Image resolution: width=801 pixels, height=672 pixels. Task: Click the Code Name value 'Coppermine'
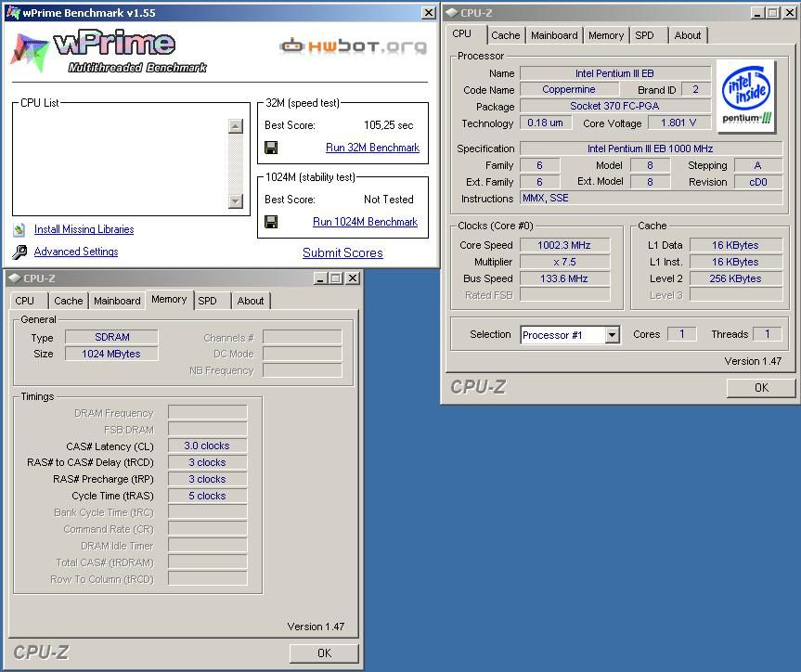coord(569,89)
